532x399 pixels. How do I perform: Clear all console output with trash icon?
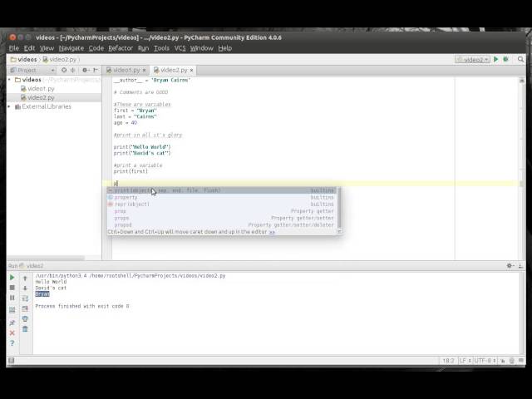pos(25,329)
